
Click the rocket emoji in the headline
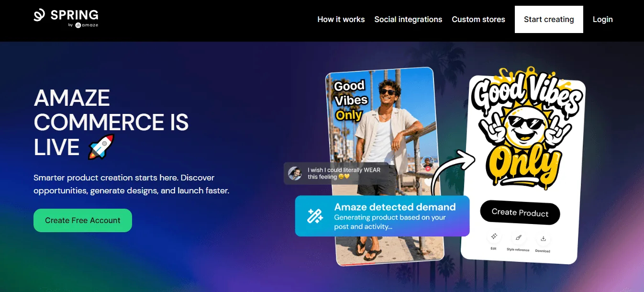pyautogui.click(x=101, y=147)
